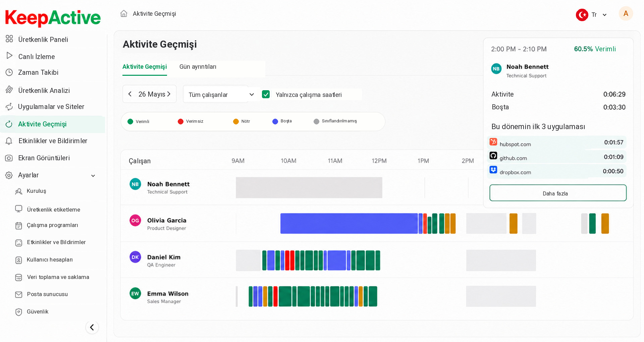Click the Aktivite 0:06:29 duration value
The image size is (644, 342).
tap(614, 94)
